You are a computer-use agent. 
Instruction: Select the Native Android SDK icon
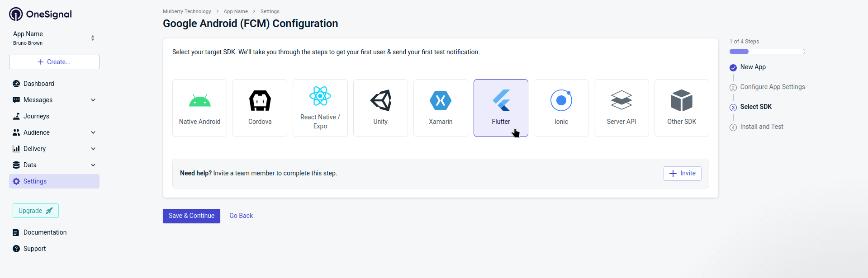[x=199, y=101]
